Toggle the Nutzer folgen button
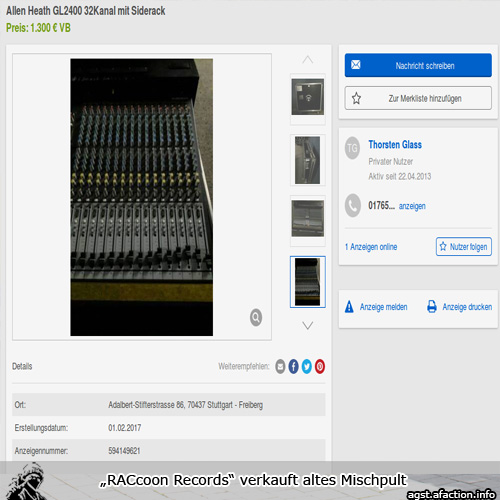The width and height of the screenshot is (500, 500). (464, 247)
